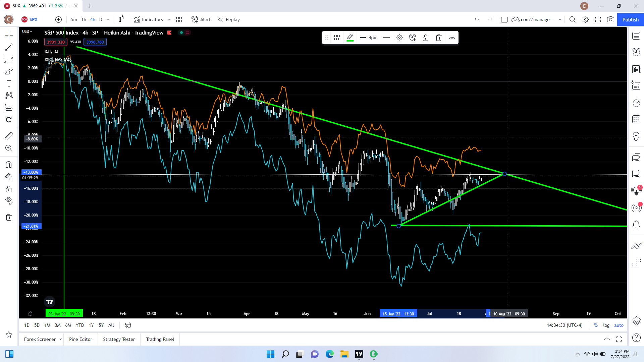Toggle hide all drawings eye icon
This screenshot has width=644, height=362.
(9, 201)
